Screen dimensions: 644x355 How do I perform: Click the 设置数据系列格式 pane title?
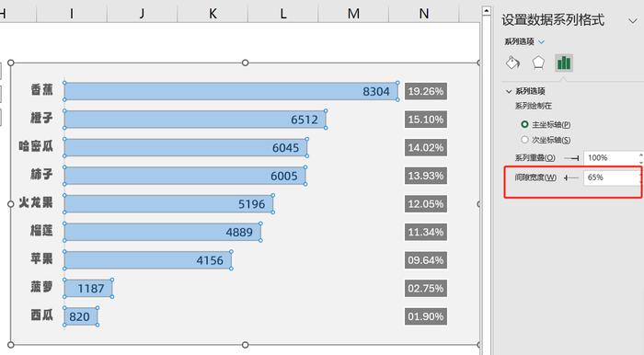pyautogui.click(x=553, y=19)
